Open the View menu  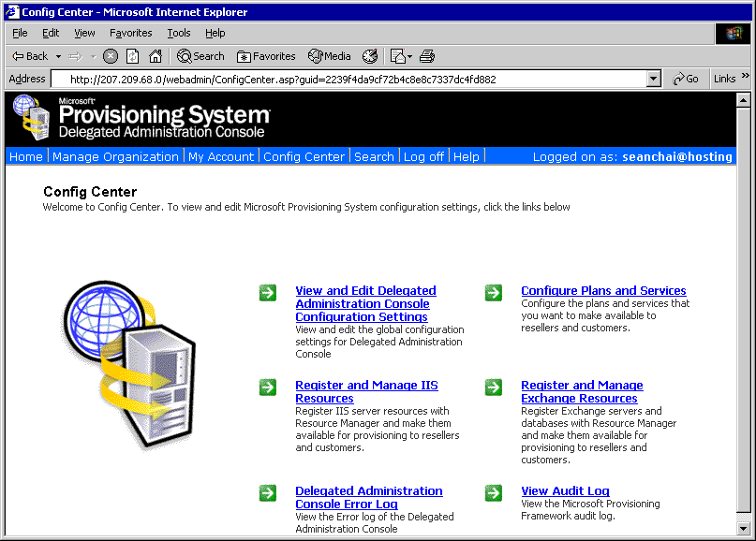(x=84, y=33)
